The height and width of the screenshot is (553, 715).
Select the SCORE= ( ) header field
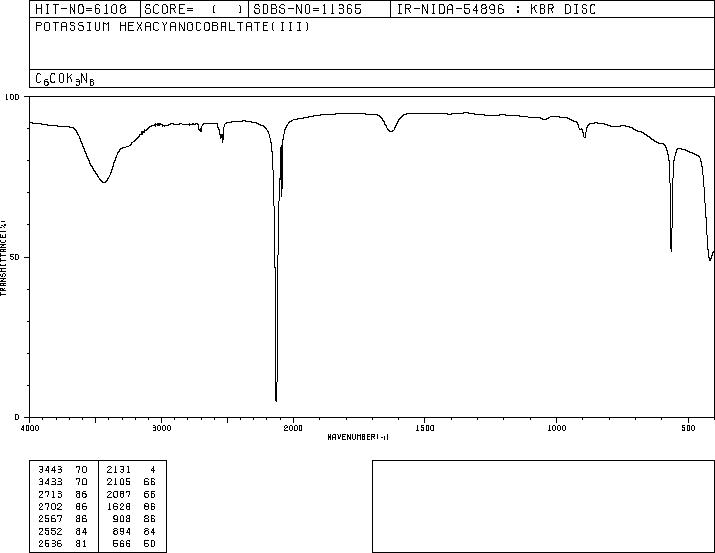click(x=193, y=9)
